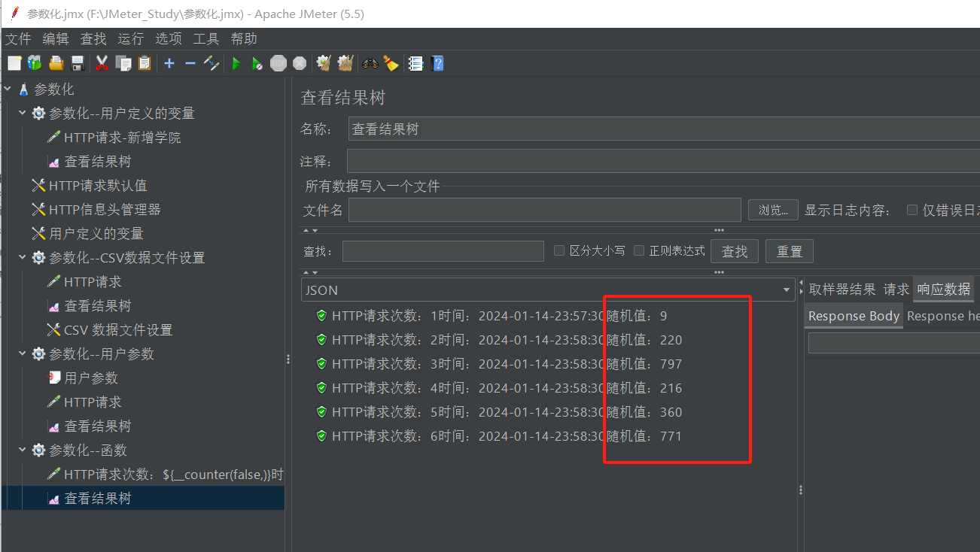Collapse the 参数化--CSV数据文件设置 thread group
Viewport: 980px width, 552px height.
point(23,258)
